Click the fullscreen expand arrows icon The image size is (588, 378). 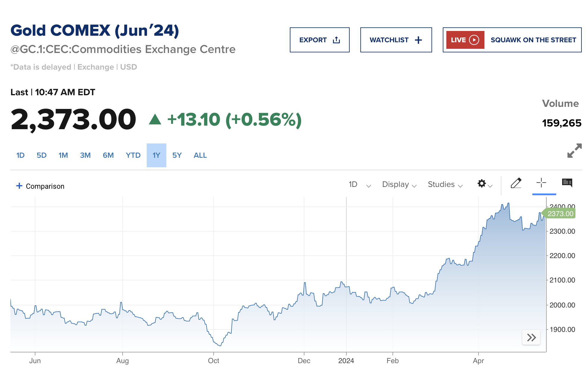coord(574,151)
